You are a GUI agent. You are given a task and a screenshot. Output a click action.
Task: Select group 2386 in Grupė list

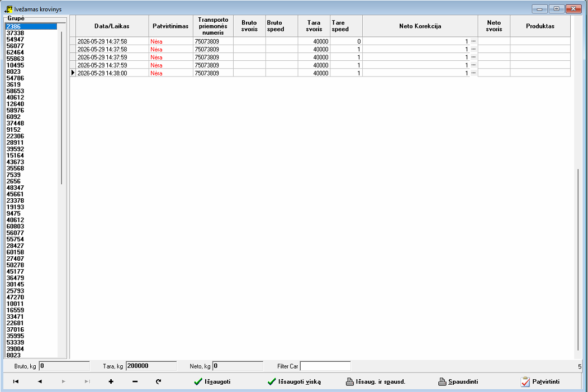[x=31, y=27]
